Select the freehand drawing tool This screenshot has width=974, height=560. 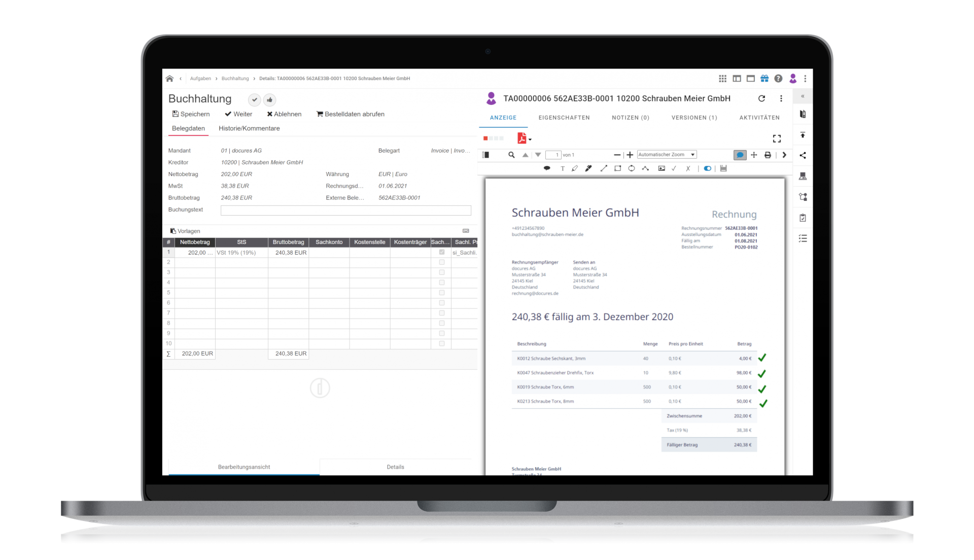(588, 168)
